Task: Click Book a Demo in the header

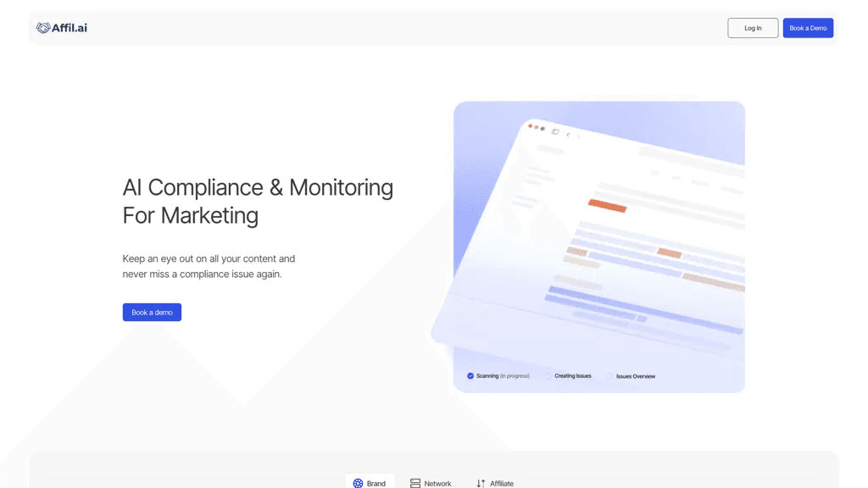Action: [x=808, y=28]
